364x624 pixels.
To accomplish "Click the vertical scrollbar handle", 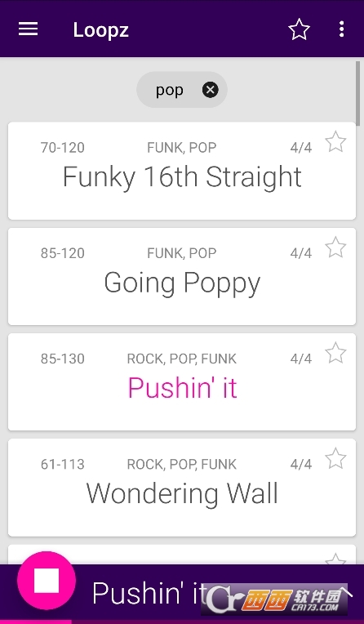I will (x=358, y=94).
